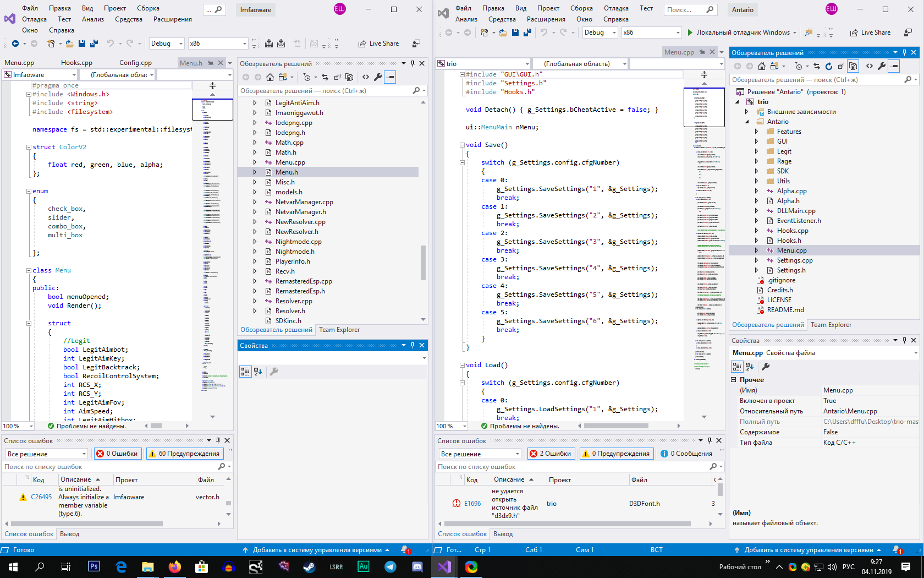Click the Imfaoware Solution Explorer vertical scrollbar

pos(423,263)
